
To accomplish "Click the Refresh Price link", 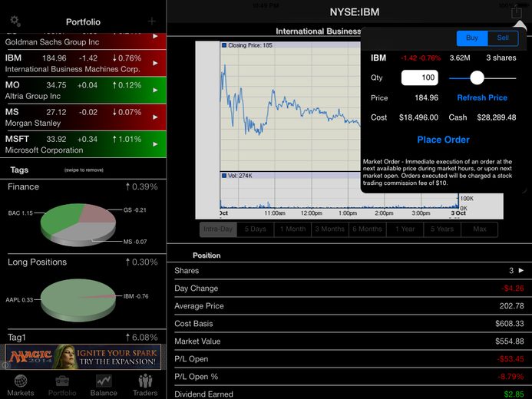I will coord(482,97).
